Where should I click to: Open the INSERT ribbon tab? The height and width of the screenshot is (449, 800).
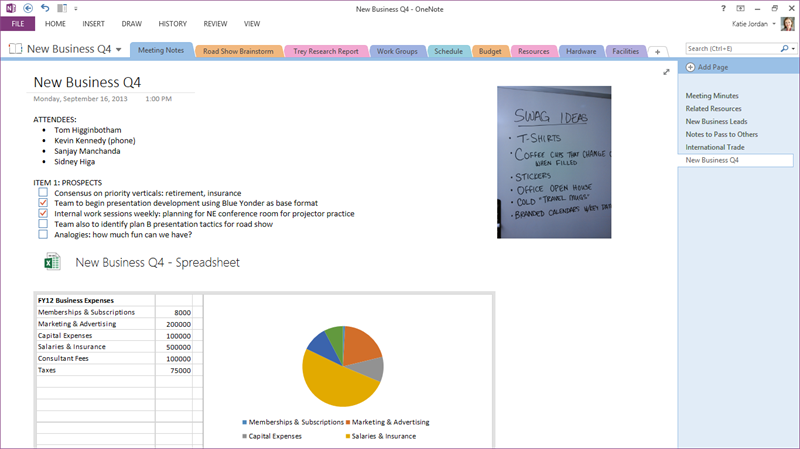coord(94,23)
